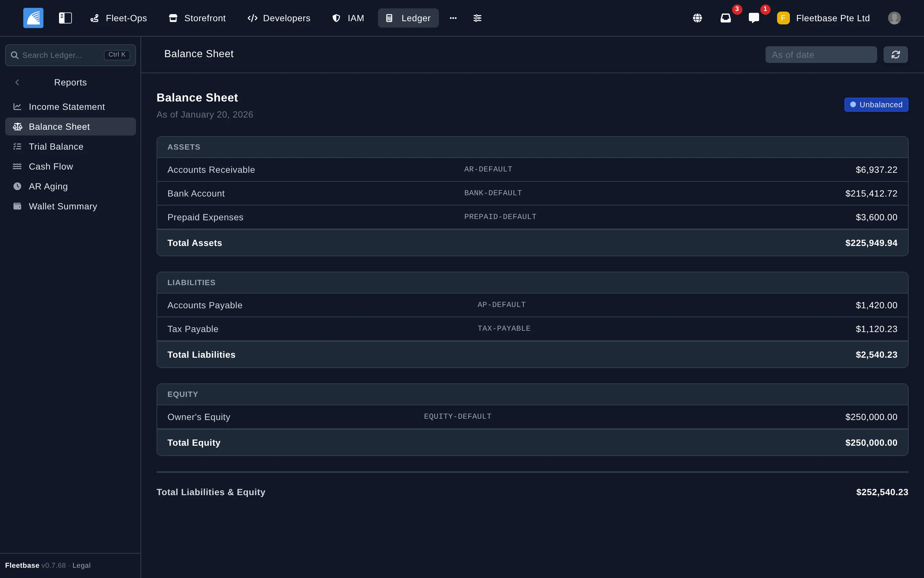Focus the Search Ledger field
Image resolution: width=924 pixels, height=578 pixels.
point(71,55)
